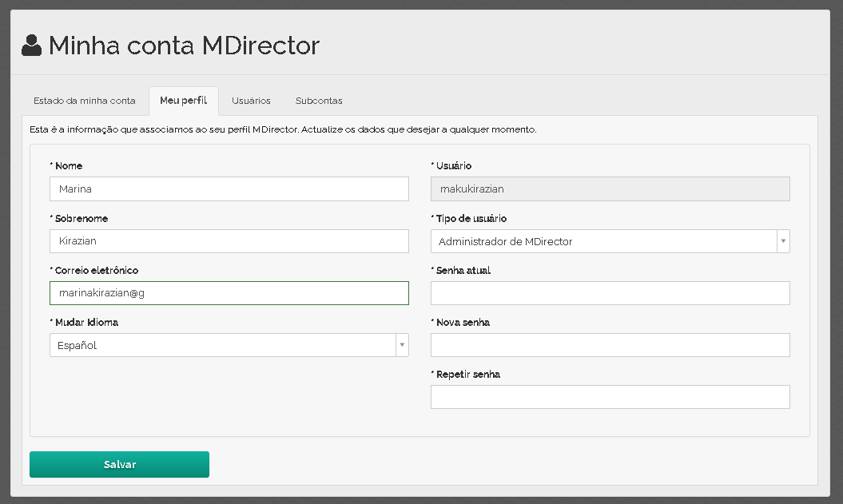Click the Nova senha input box
The height and width of the screenshot is (504, 843).
click(x=610, y=345)
